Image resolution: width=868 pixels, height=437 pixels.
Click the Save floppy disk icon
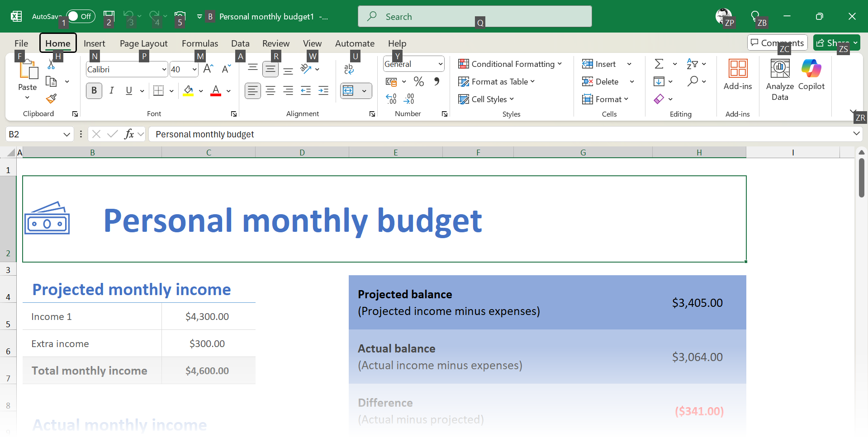pyautogui.click(x=109, y=16)
